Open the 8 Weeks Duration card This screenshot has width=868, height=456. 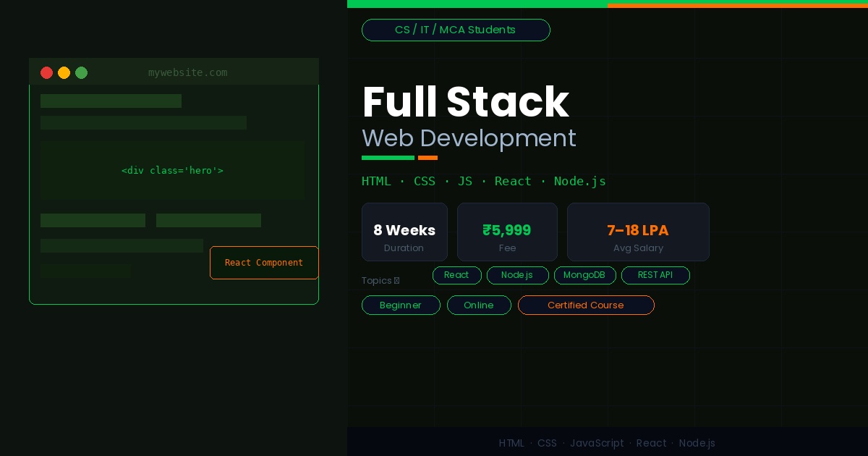tap(404, 232)
